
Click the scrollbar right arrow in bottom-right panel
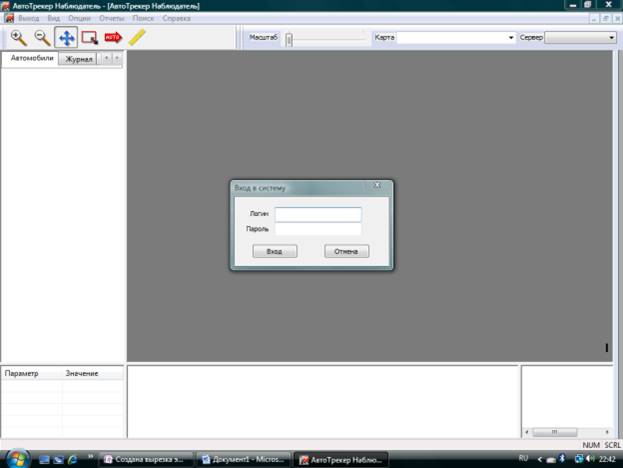click(607, 432)
